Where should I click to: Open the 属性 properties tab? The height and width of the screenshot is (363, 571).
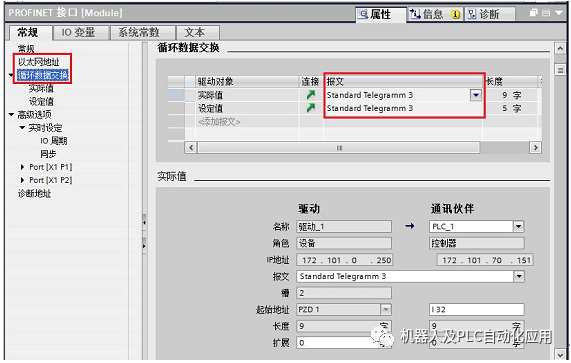[381, 14]
